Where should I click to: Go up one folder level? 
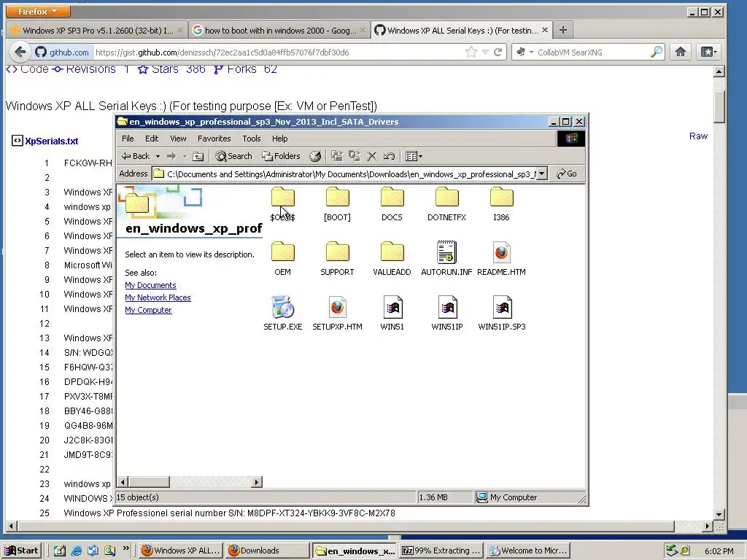pos(198,156)
